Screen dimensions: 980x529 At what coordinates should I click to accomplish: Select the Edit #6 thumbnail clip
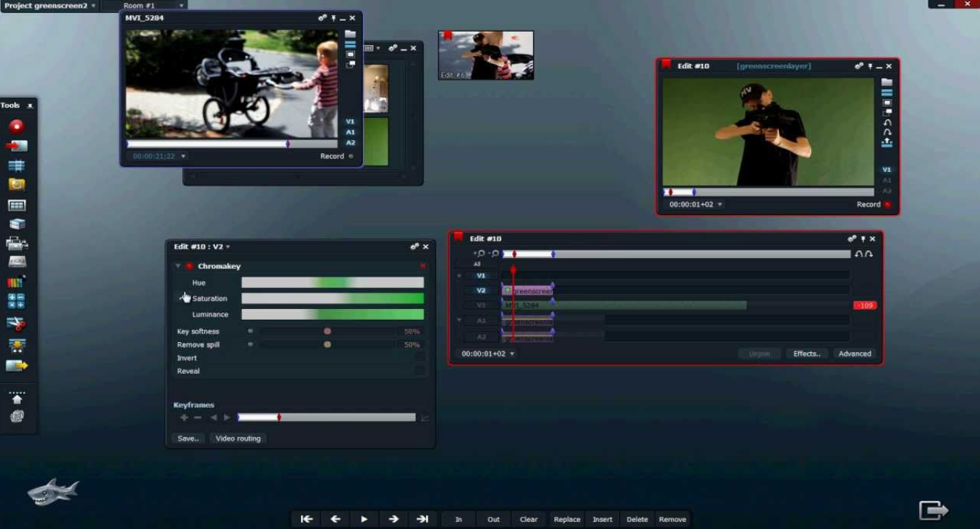(486, 55)
